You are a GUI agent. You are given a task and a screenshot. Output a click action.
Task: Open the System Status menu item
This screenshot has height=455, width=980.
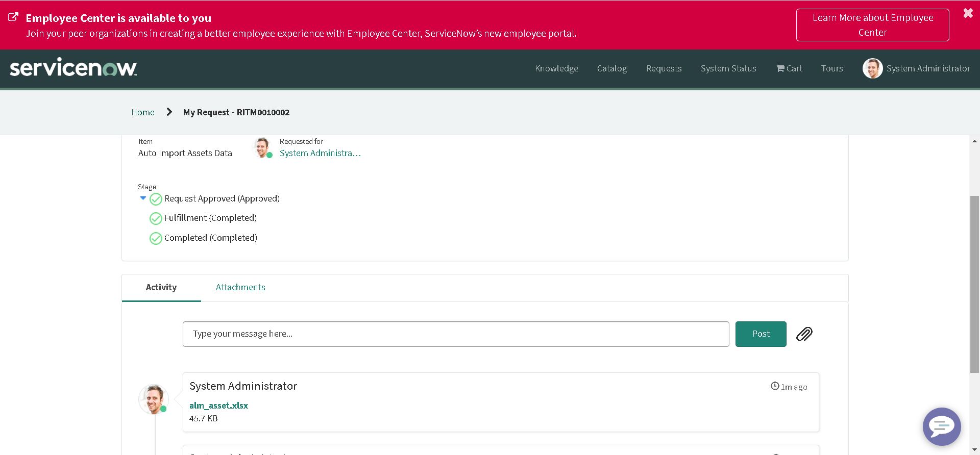click(x=728, y=68)
